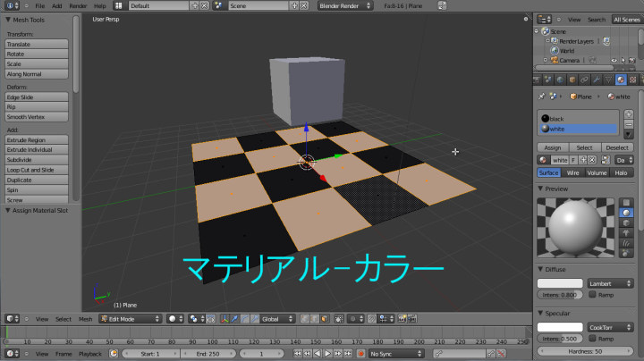Click the Modifiers wrench tab icon

[595, 80]
